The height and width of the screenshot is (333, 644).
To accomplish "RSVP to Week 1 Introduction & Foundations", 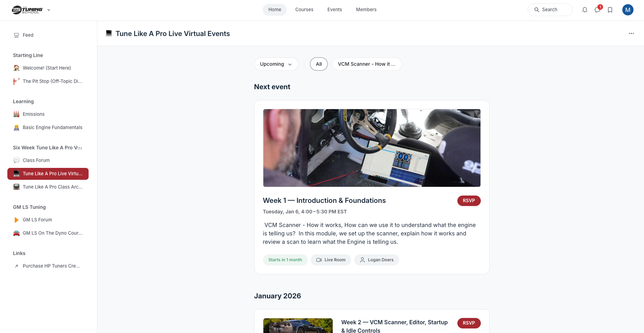I will click(469, 201).
